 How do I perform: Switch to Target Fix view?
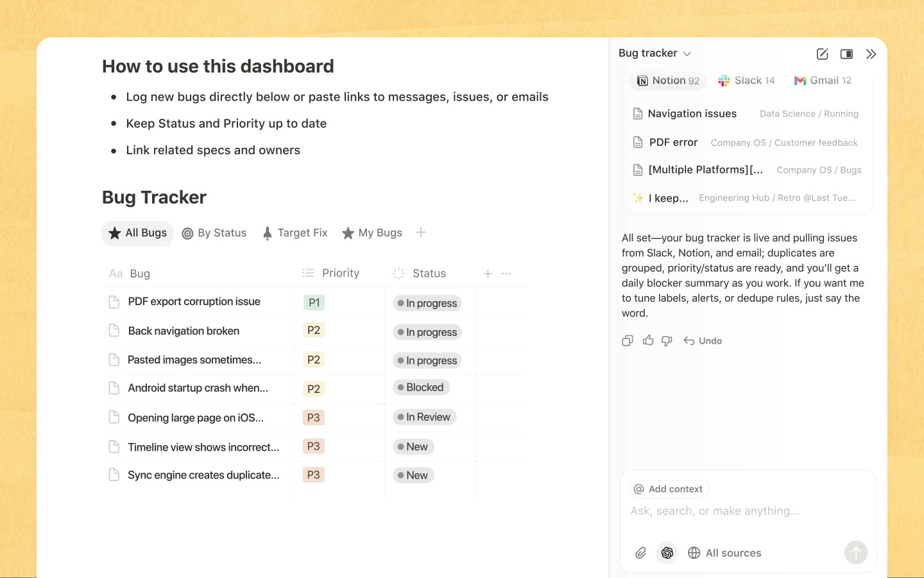[x=295, y=233]
